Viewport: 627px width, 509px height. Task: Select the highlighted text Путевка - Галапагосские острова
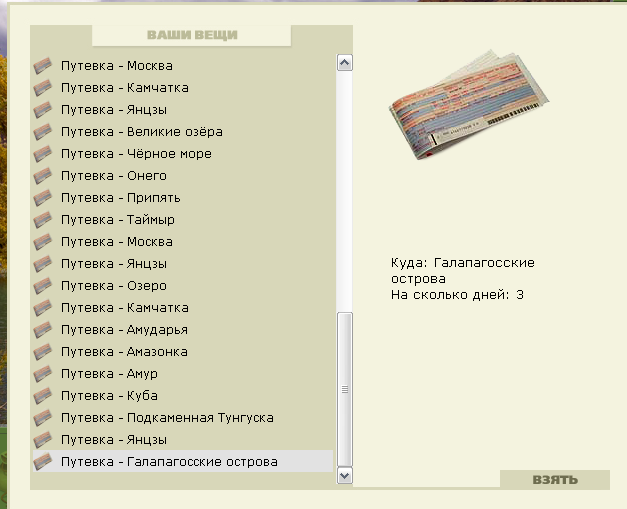point(169,461)
